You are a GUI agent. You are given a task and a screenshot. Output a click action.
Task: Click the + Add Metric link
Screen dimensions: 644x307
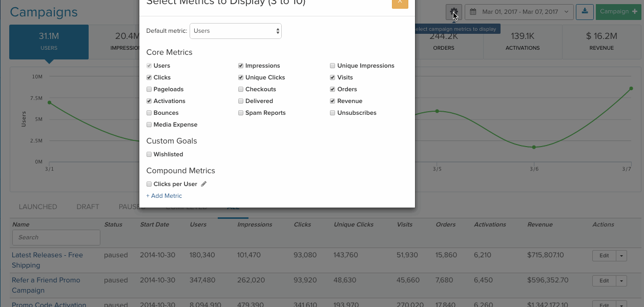(164, 196)
